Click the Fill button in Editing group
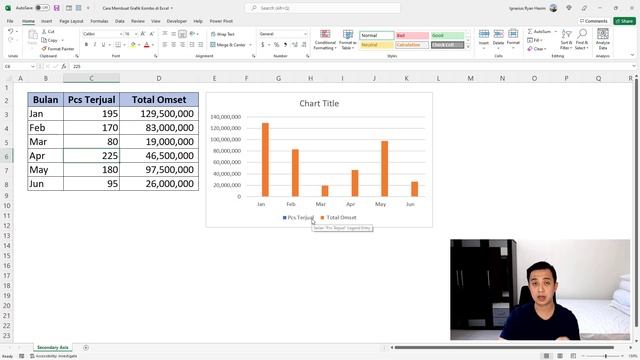Image resolution: width=640 pixels, height=360 pixels. (x=535, y=40)
